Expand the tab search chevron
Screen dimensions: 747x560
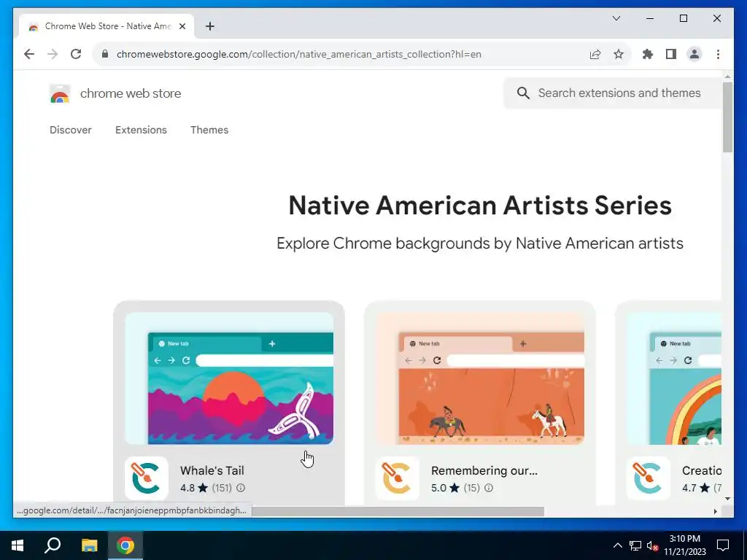point(616,18)
